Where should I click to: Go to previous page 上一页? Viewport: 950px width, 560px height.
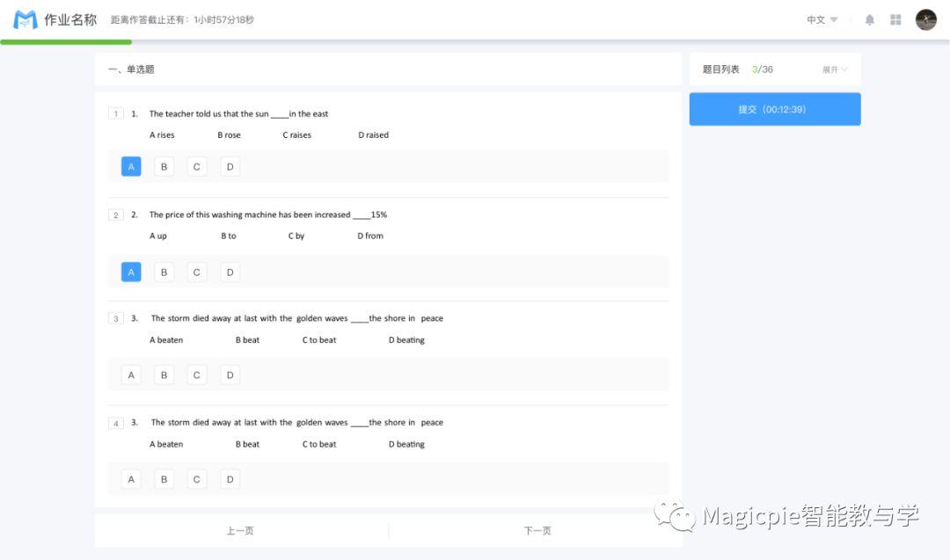[x=240, y=530]
